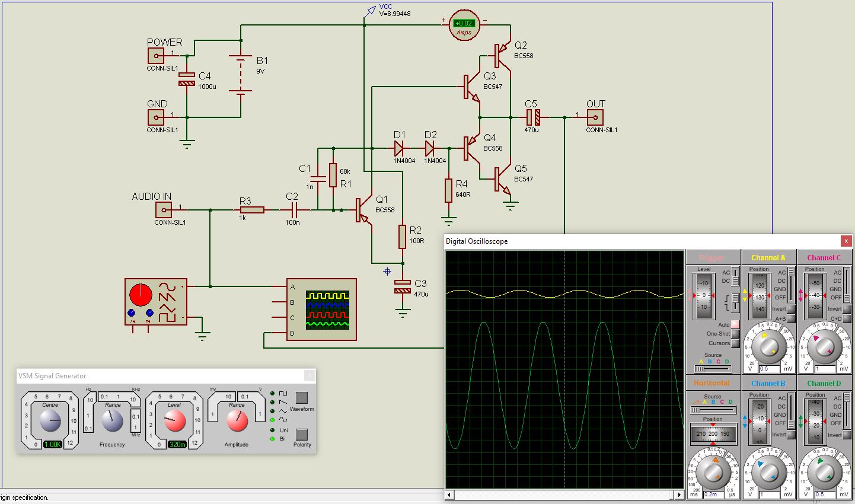This screenshot has width=855, height=504.
Task: Click the signal generator component in schematic
Action: [155, 302]
